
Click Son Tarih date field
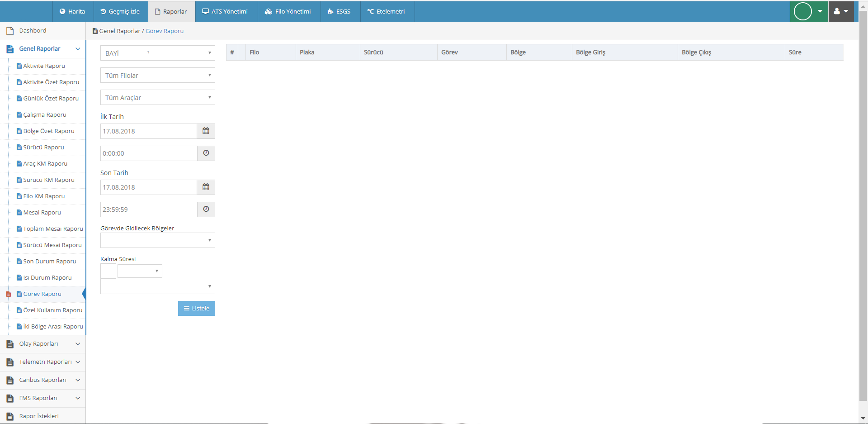click(149, 187)
